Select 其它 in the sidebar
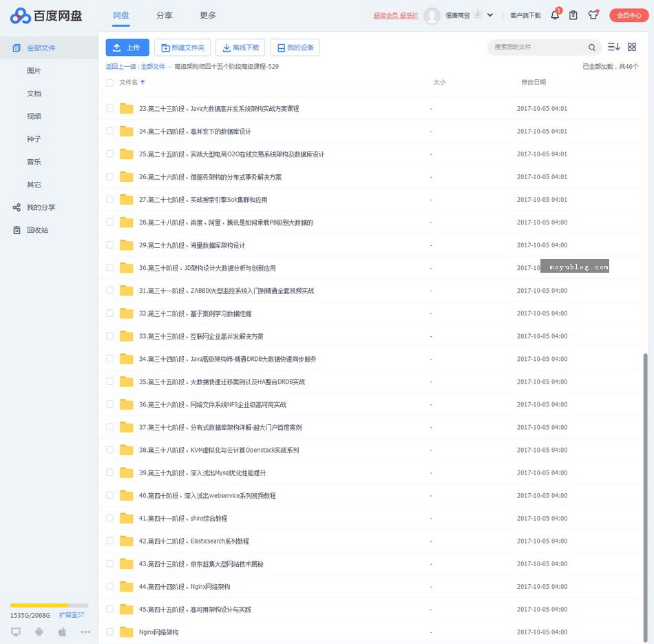This screenshot has height=644, width=654. click(34, 185)
